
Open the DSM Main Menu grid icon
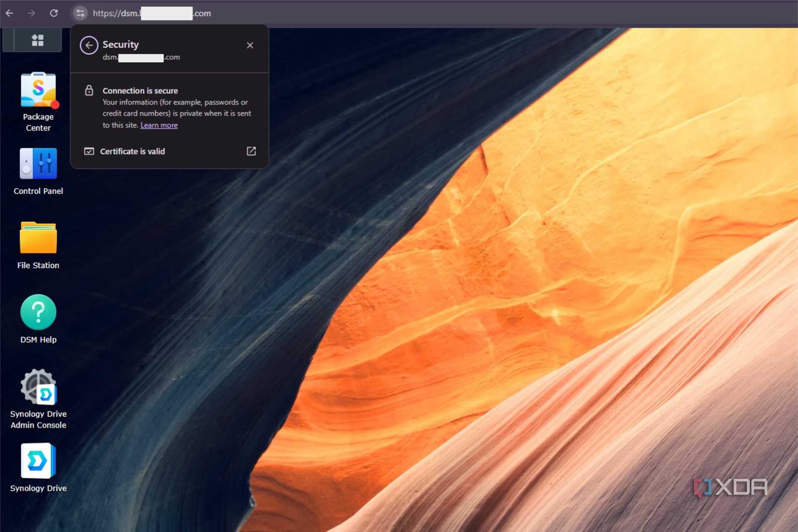tap(37, 40)
